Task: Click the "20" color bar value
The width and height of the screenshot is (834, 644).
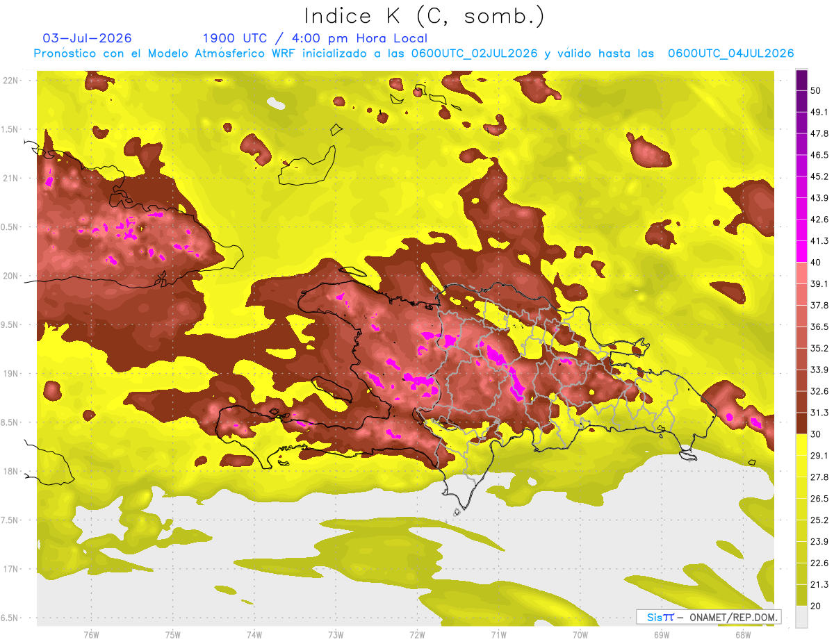Action: tap(816, 605)
